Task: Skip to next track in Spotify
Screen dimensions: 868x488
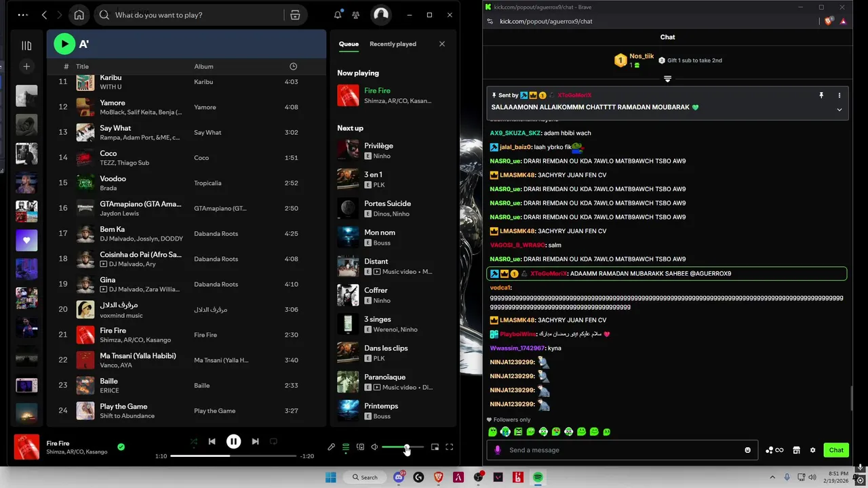Action: coord(255,441)
